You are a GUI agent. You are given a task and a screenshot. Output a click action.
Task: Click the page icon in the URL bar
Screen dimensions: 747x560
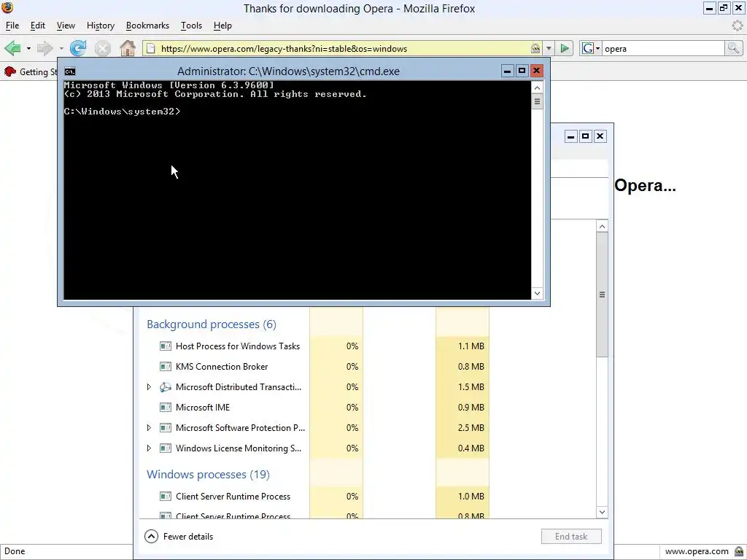[x=150, y=48]
